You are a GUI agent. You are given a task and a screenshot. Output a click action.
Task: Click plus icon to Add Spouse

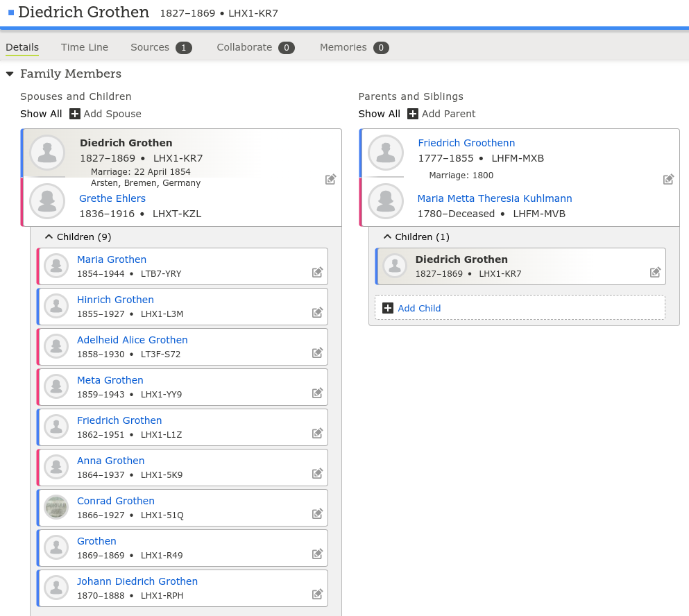[x=75, y=114]
